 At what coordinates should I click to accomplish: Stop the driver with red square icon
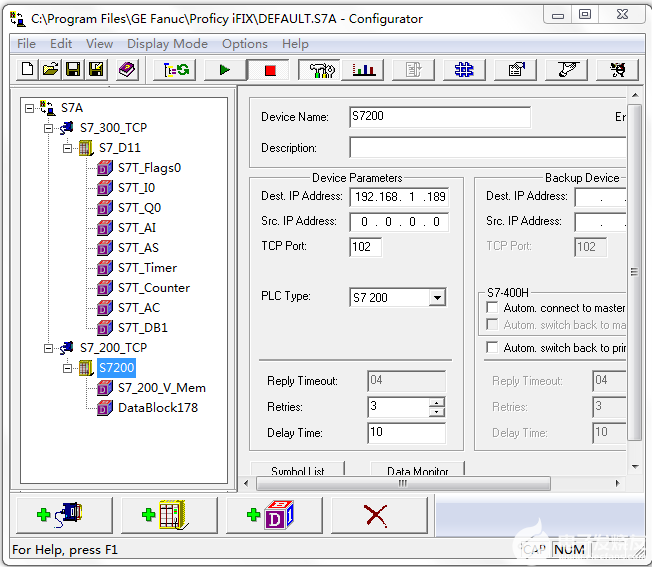pos(269,69)
